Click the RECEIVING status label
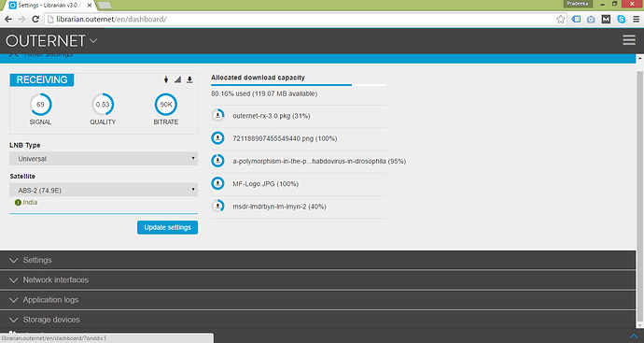The width and height of the screenshot is (644, 343). [x=42, y=79]
